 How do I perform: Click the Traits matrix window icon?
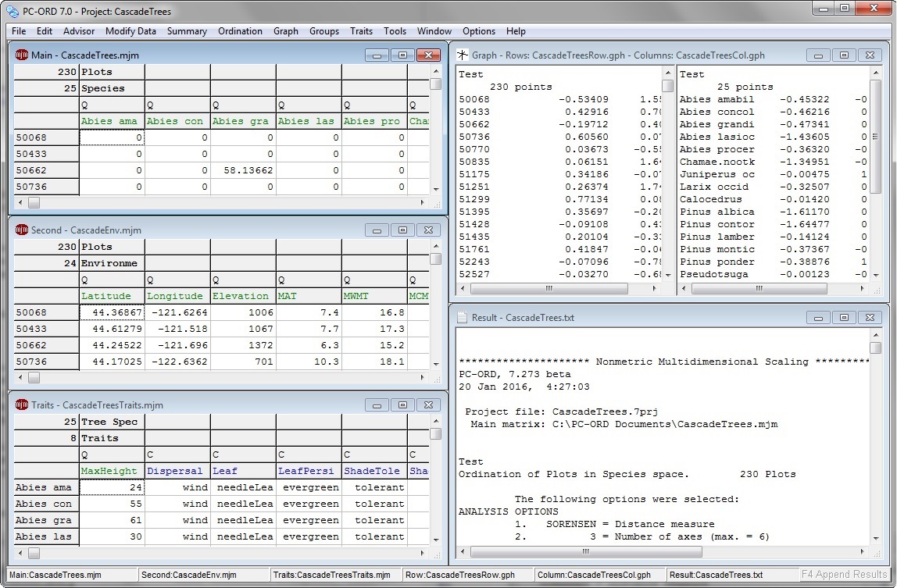(22, 405)
